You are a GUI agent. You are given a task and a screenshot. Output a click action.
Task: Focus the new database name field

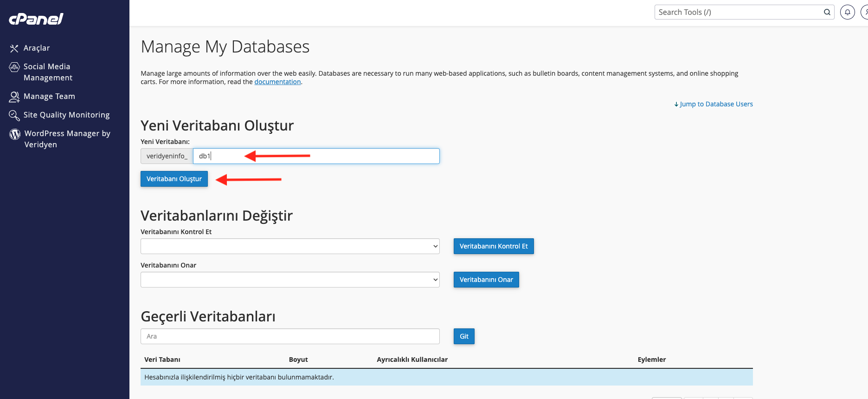[316, 156]
